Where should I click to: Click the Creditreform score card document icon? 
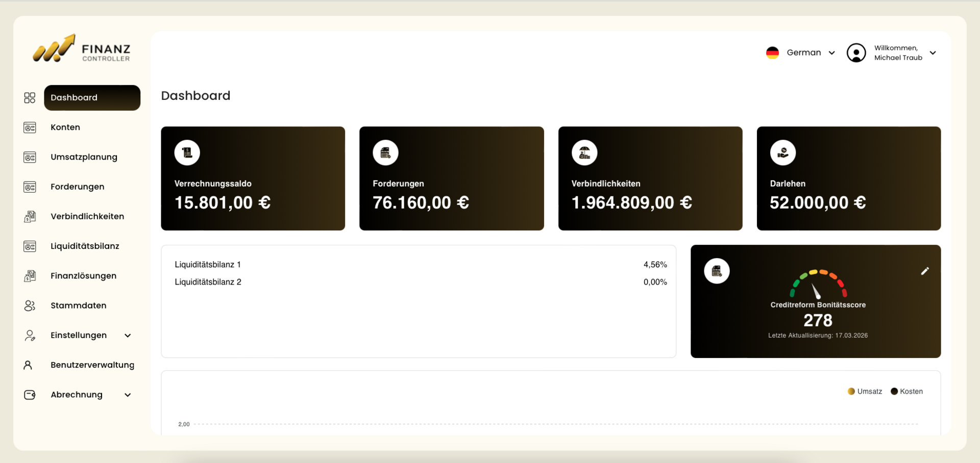[717, 271]
